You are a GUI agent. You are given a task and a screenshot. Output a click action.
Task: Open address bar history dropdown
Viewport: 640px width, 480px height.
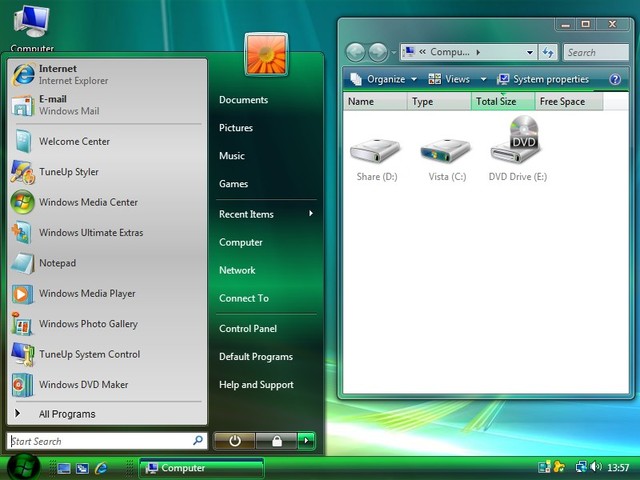tap(529, 52)
